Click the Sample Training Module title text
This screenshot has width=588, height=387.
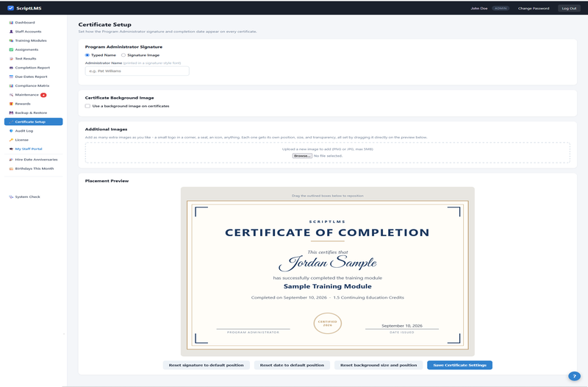(x=327, y=286)
